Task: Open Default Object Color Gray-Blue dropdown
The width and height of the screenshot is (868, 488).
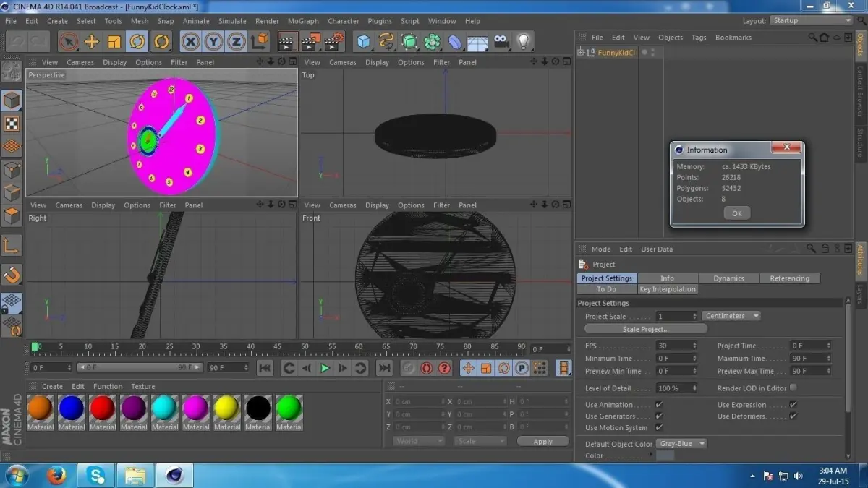Action: pyautogui.click(x=681, y=443)
